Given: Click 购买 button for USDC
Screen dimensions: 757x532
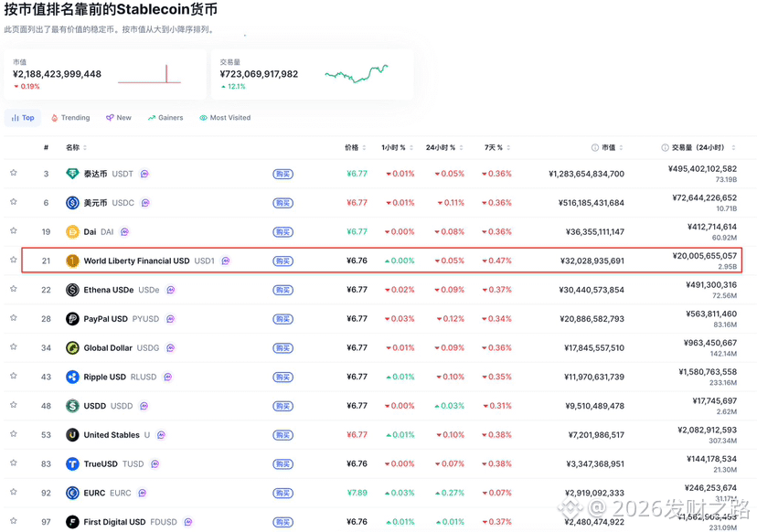Looking at the screenshot, I should [283, 203].
